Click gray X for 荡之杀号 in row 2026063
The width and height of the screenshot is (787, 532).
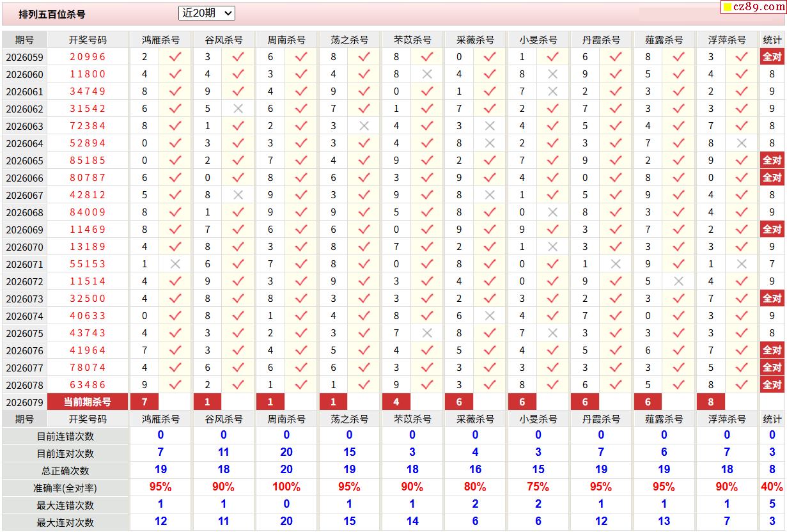click(x=364, y=126)
